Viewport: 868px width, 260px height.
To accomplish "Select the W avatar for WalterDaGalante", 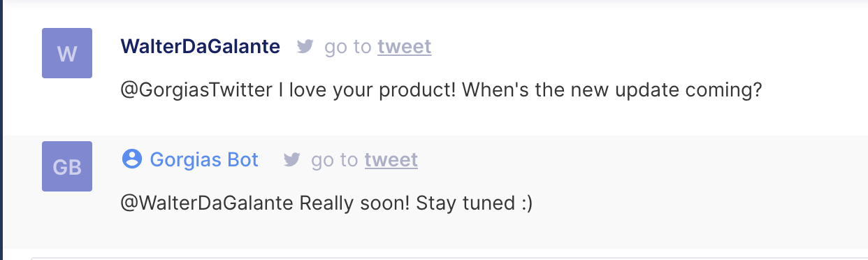I will (x=67, y=53).
